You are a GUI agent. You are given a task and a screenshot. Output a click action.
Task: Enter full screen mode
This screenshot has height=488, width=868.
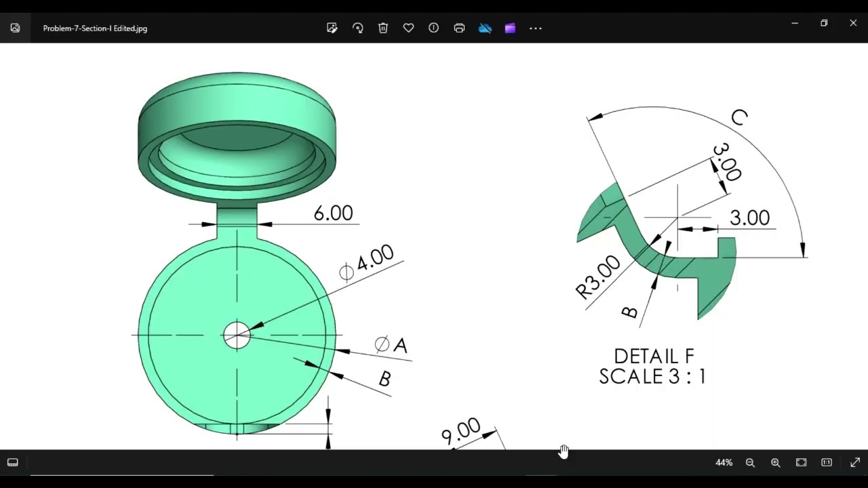[x=854, y=462]
